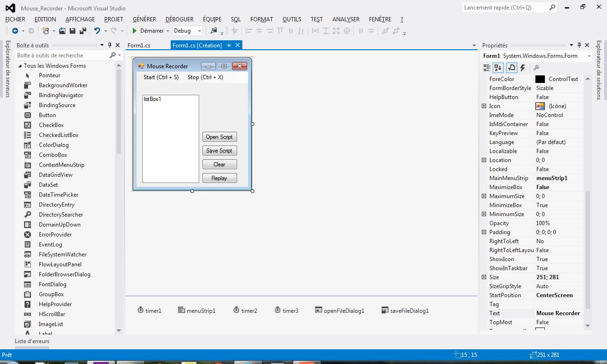
Task: Click the Save All toolbar icon
Action: coord(83,31)
